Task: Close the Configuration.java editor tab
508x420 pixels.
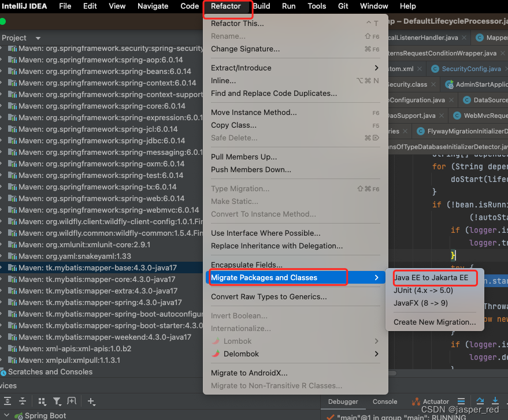Action: point(451,100)
